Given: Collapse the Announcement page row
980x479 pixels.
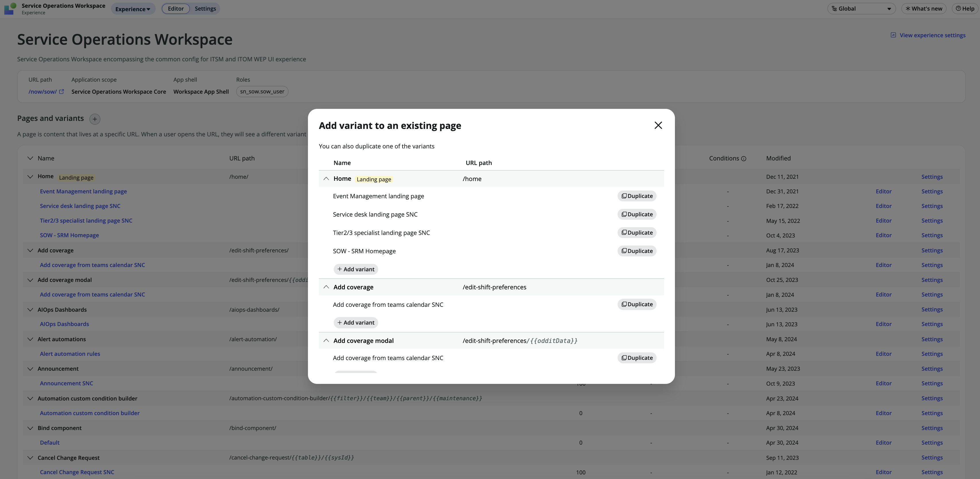Looking at the screenshot, I should 30,369.
